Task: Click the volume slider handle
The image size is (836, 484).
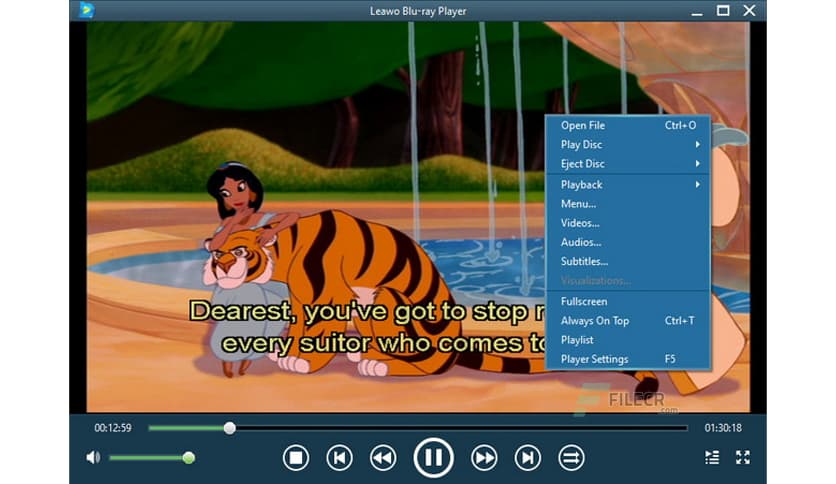Action: [188, 457]
